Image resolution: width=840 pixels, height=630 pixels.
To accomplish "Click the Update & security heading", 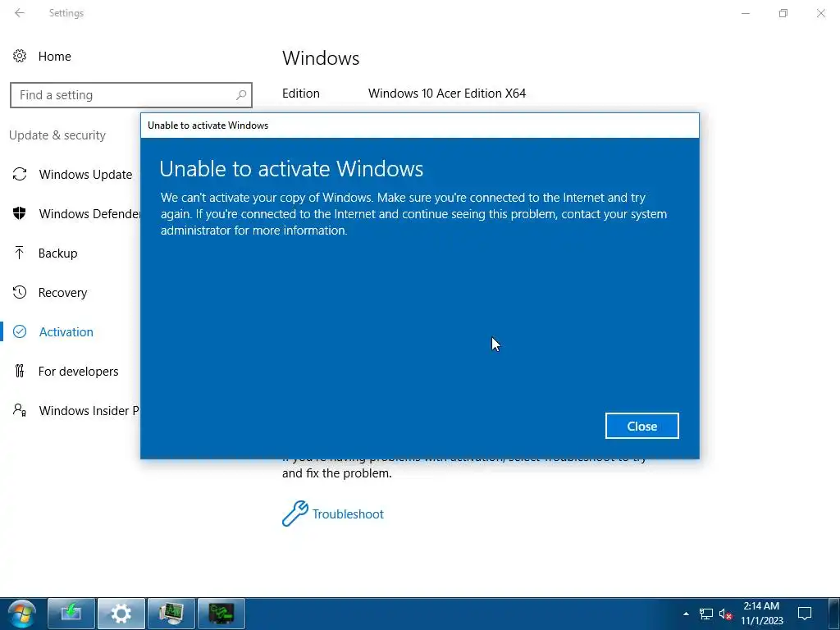I will [x=57, y=135].
